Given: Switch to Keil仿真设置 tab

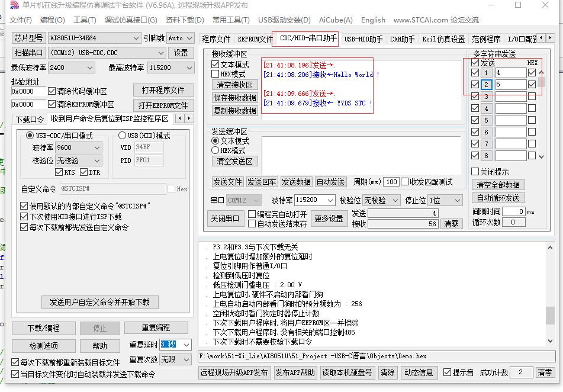Looking at the screenshot, I should tap(443, 39).
